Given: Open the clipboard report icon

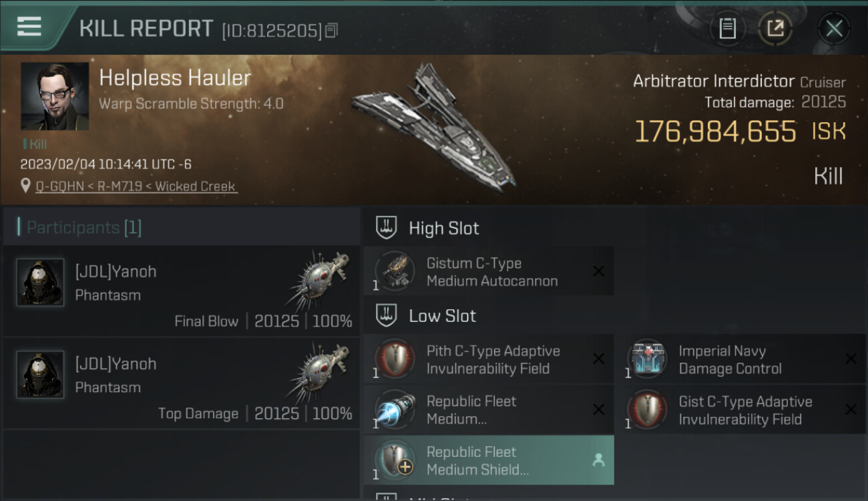Looking at the screenshot, I should (x=727, y=29).
